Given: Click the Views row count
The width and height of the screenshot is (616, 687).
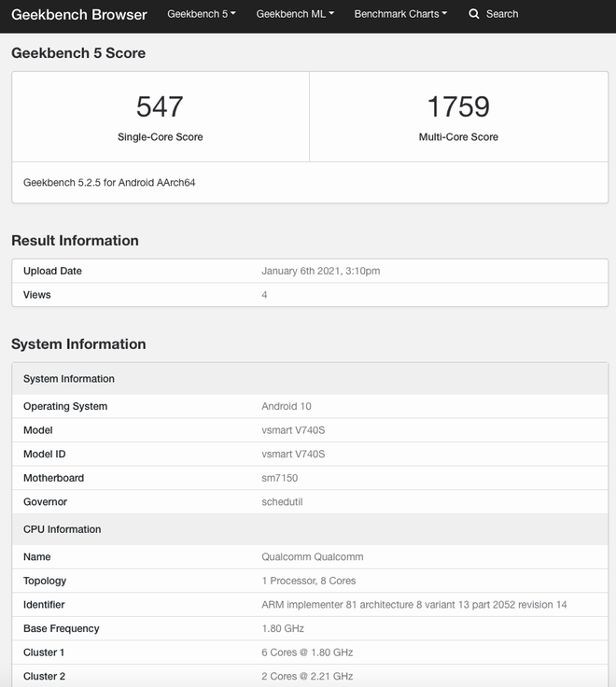Looking at the screenshot, I should (x=264, y=295).
